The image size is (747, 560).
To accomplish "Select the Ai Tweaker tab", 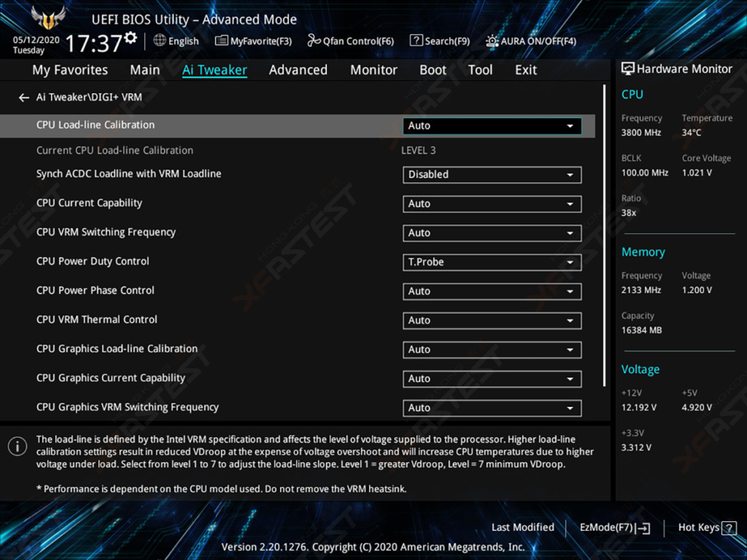I will coord(214,70).
